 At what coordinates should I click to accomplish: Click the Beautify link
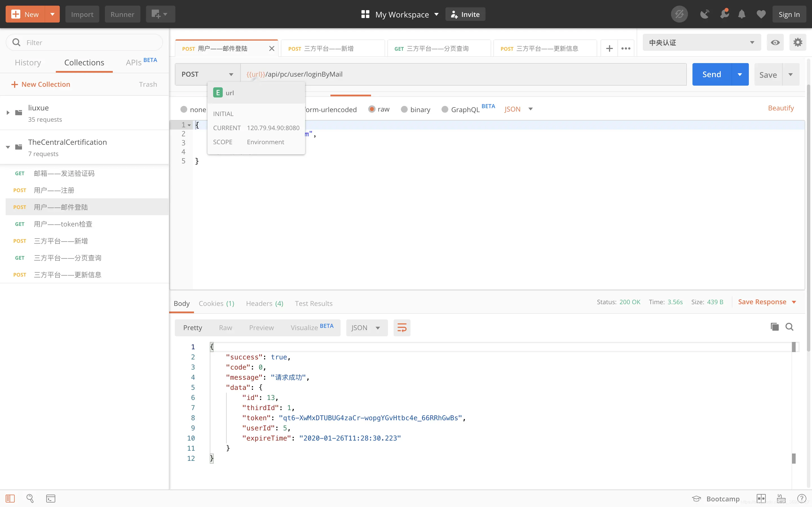click(781, 108)
